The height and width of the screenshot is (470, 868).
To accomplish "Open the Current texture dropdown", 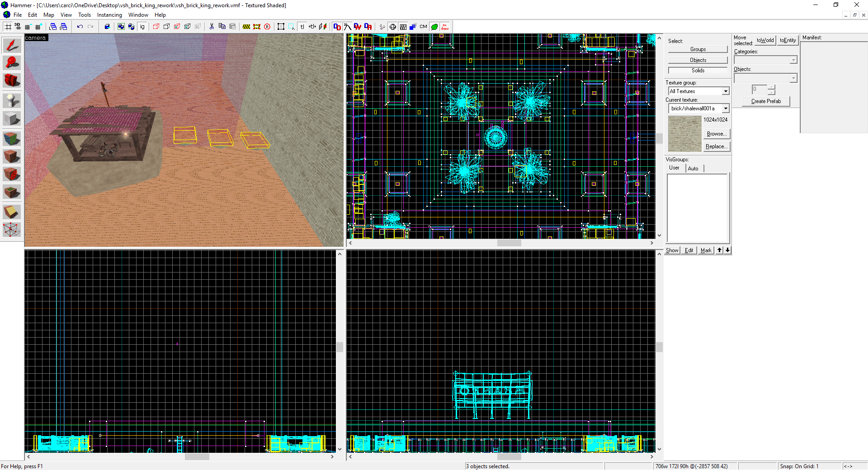I will tap(725, 108).
